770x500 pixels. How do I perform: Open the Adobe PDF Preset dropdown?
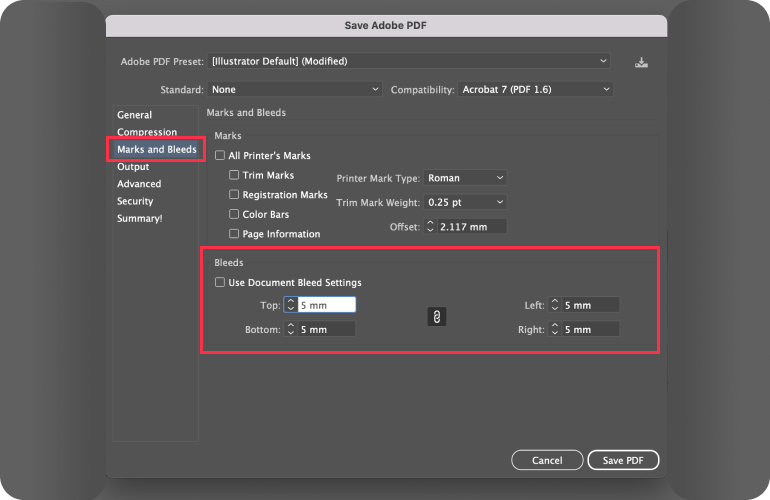coord(408,61)
